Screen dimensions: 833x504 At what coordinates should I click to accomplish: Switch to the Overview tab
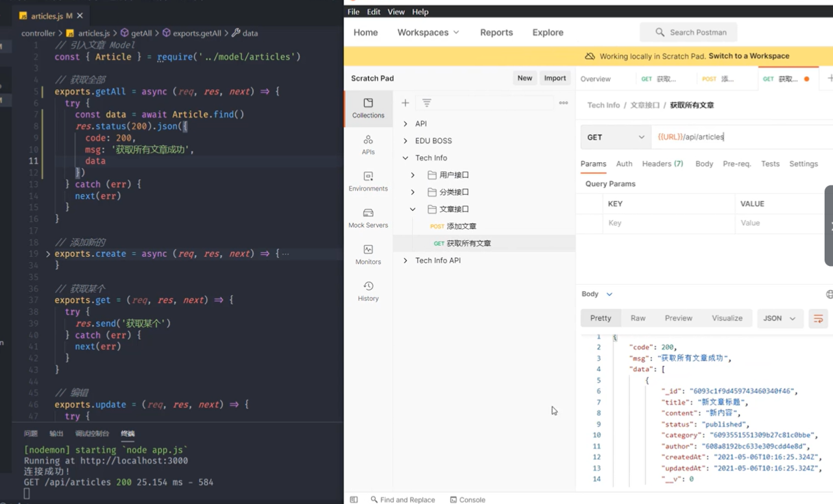[596, 79]
